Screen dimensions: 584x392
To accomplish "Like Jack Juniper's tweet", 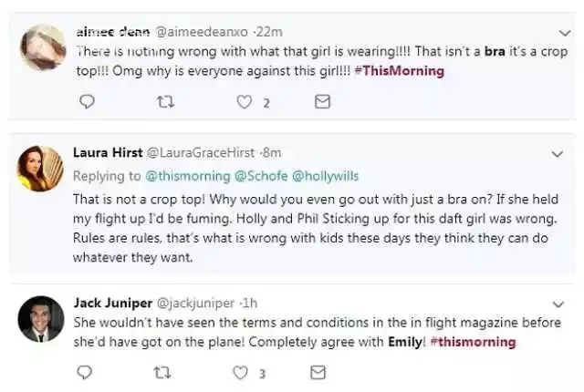I will (243, 372).
